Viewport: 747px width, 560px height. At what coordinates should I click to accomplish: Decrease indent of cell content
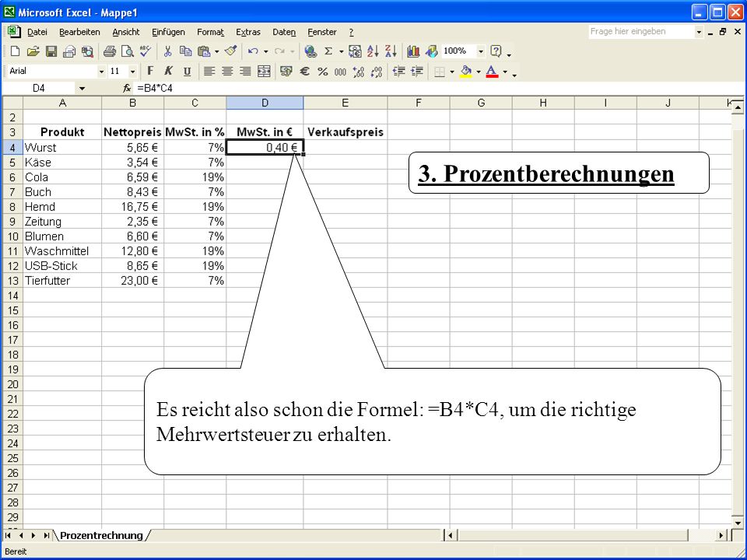click(x=398, y=72)
